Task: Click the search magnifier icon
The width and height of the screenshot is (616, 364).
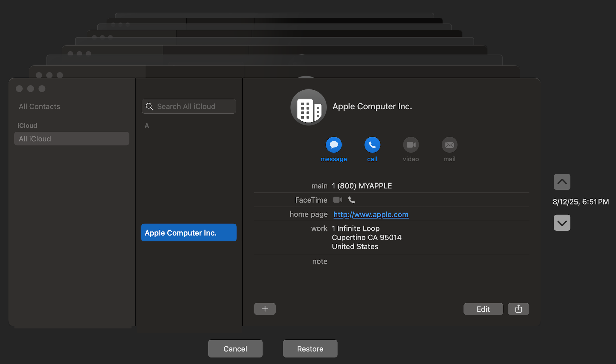Action: [x=149, y=106]
